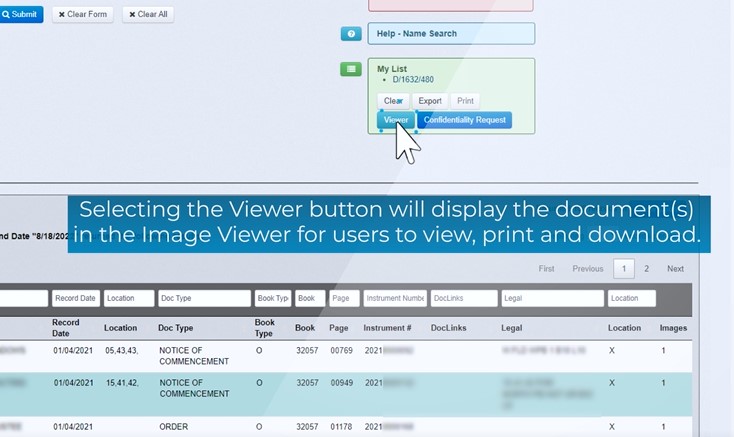Click the Clear button in My List
This screenshot has height=437, width=734.
393,101
